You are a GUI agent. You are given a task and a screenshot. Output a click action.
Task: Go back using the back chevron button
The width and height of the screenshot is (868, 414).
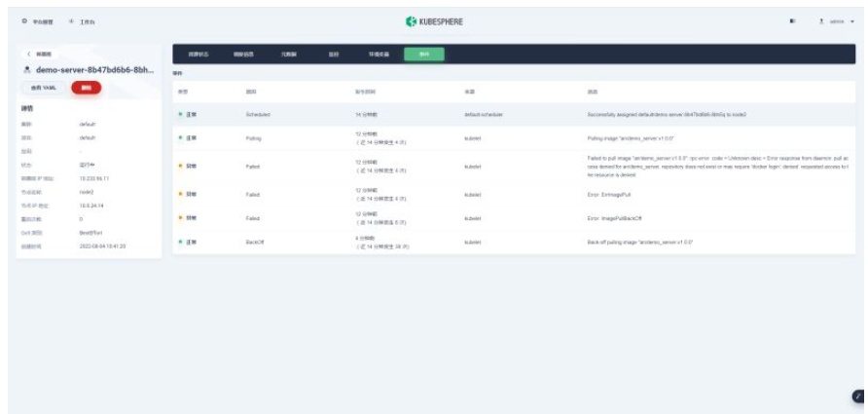(39, 55)
